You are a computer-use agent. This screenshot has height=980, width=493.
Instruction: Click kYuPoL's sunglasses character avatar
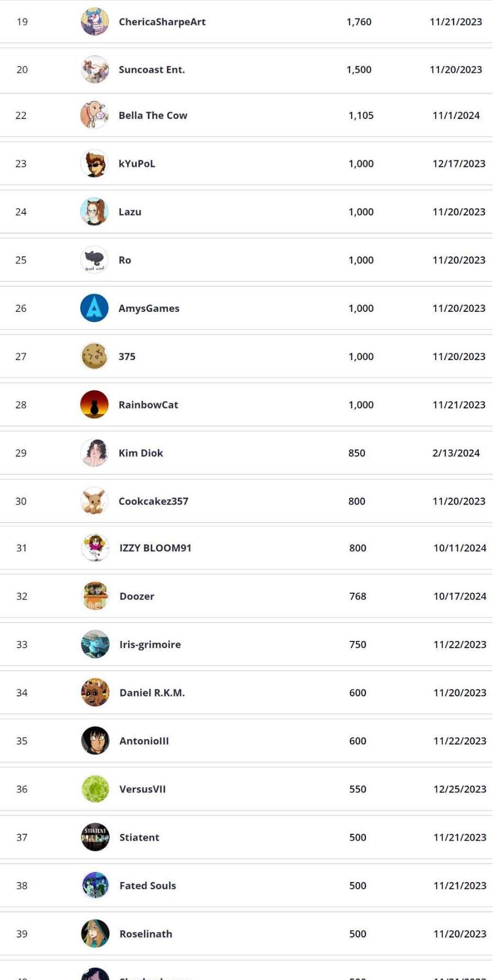[x=94, y=164]
